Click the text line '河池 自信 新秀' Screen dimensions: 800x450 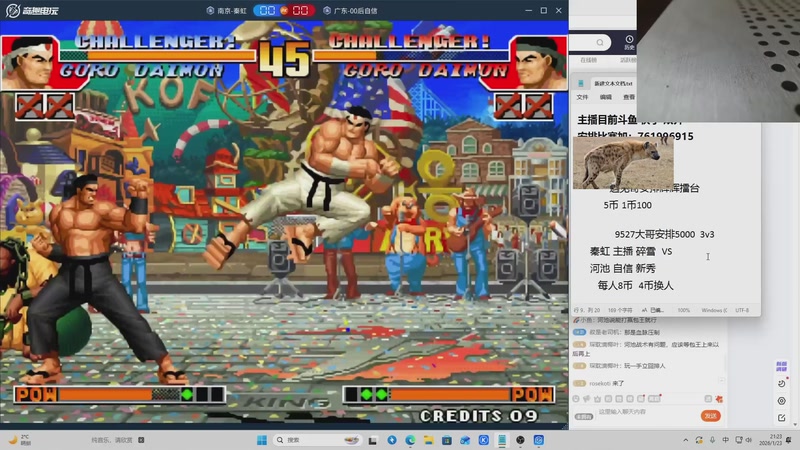coord(623,268)
